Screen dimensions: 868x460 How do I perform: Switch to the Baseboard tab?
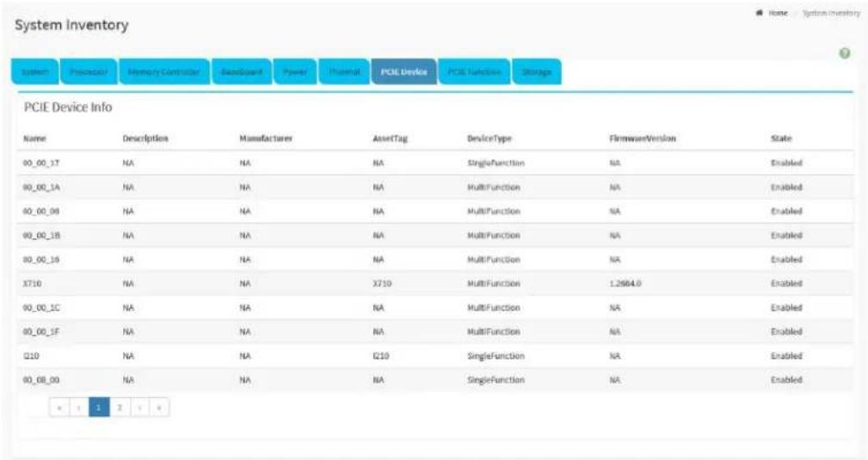[242, 72]
